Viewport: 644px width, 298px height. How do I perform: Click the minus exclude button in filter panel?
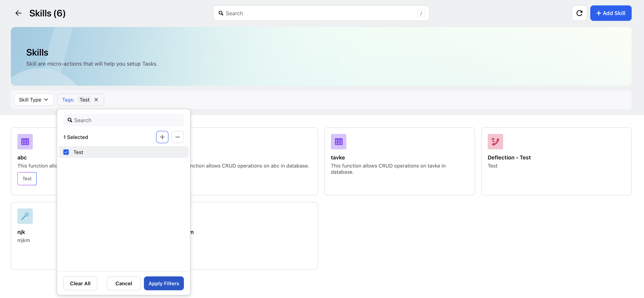tap(178, 137)
